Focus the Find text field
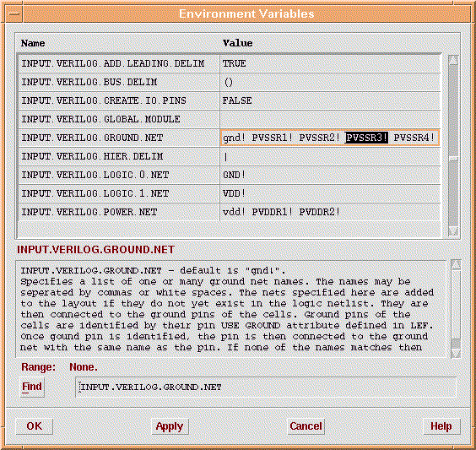The height and width of the screenshot is (450, 476). 266,387
